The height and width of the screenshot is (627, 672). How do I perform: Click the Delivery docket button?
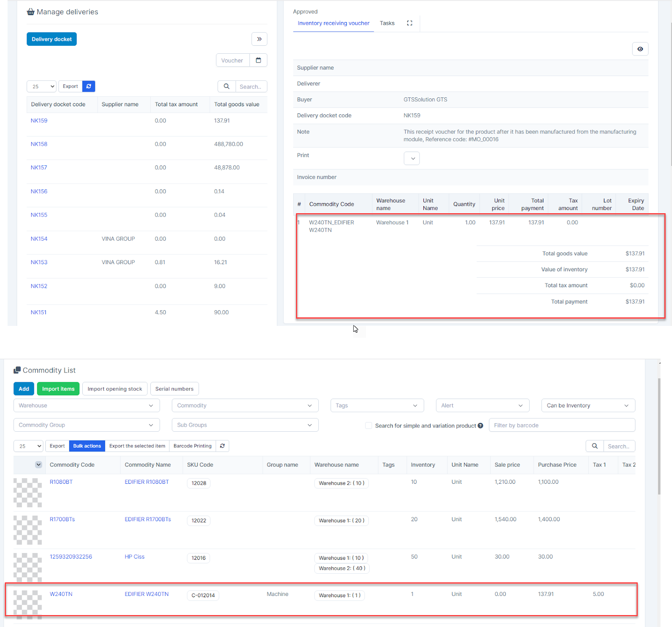point(52,39)
